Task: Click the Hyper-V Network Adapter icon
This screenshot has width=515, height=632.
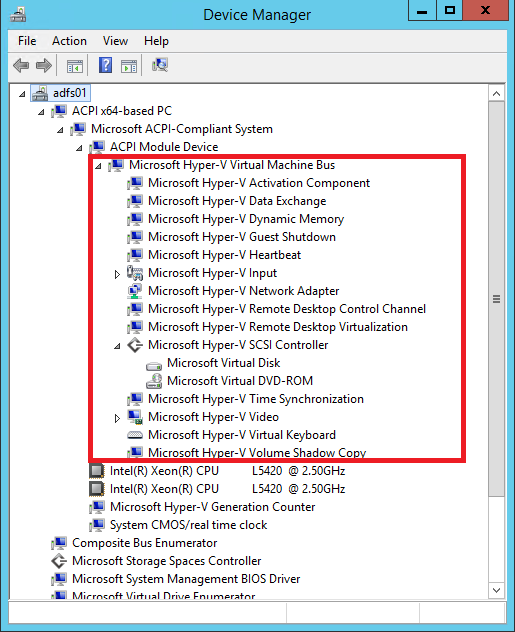Action: click(135, 291)
